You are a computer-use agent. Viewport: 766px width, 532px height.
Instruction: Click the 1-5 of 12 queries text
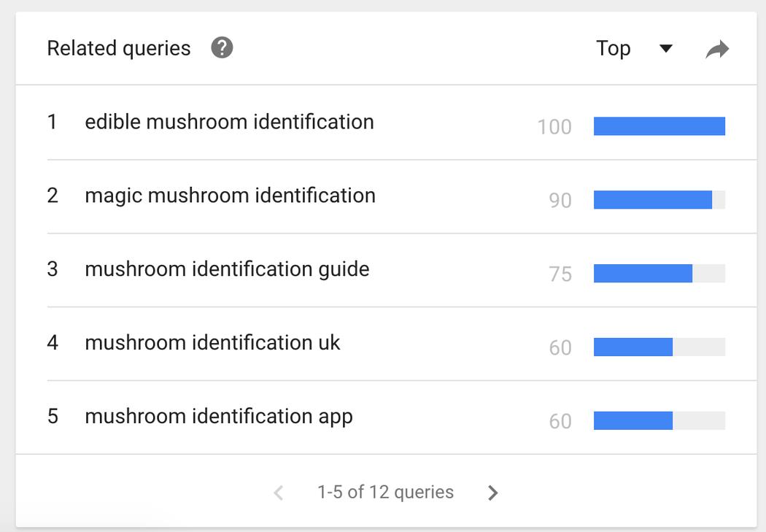tap(385, 492)
